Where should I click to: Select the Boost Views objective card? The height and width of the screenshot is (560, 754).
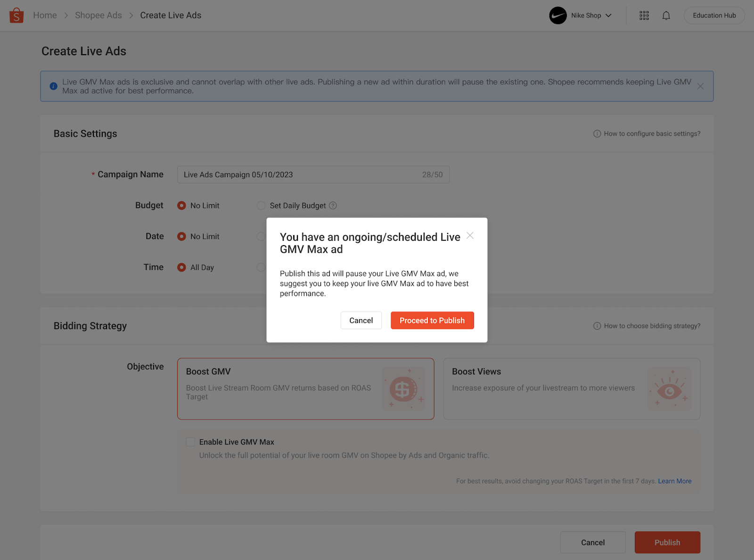click(x=572, y=389)
